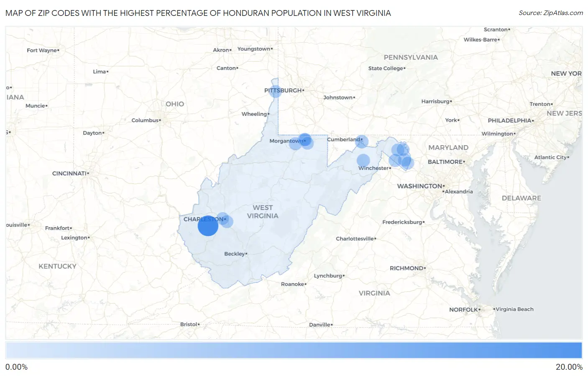Click the DELAWARE state label
Screen dimensions: 588x376
pyautogui.click(x=522, y=198)
